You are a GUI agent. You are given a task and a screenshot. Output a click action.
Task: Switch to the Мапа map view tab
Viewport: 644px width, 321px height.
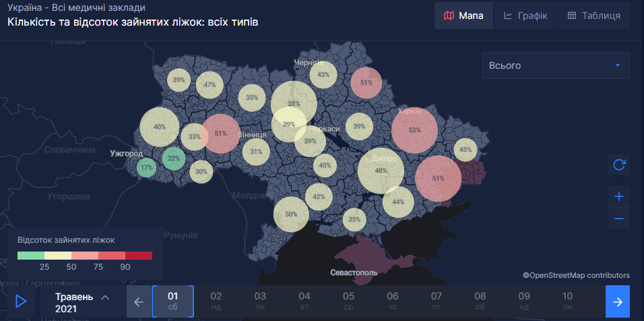click(463, 16)
